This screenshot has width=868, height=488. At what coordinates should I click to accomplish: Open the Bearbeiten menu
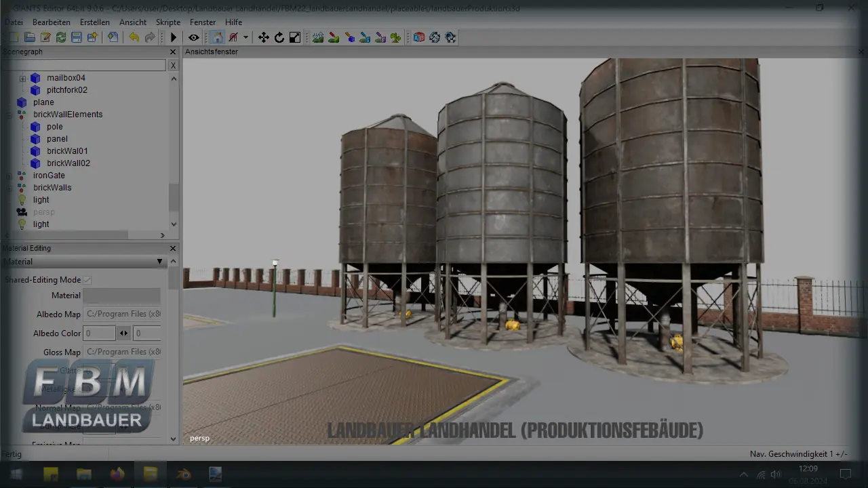52,22
